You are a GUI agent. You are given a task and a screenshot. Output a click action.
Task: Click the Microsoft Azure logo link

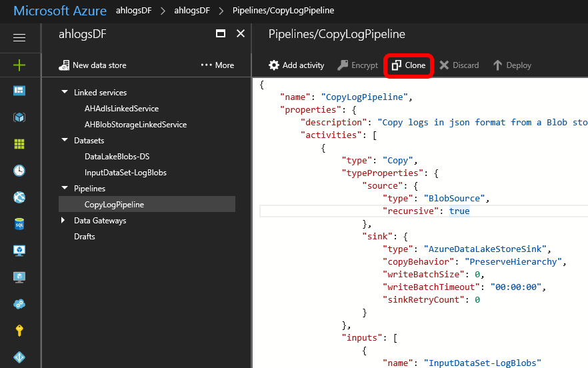[x=60, y=11]
